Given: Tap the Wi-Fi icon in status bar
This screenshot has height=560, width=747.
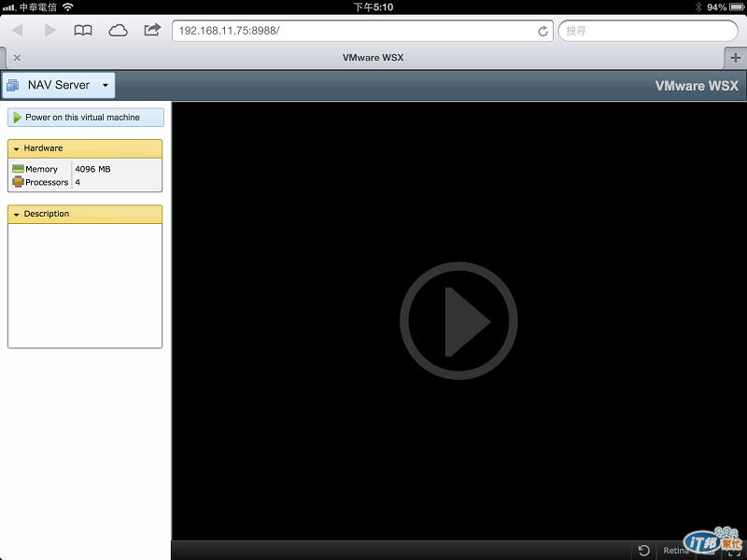Looking at the screenshot, I should pos(68,7).
